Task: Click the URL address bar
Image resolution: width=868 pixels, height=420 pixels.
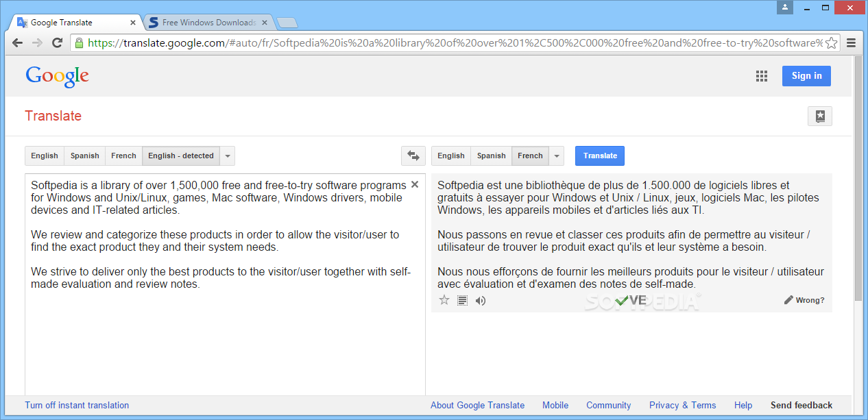Action: [x=455, y=42]
